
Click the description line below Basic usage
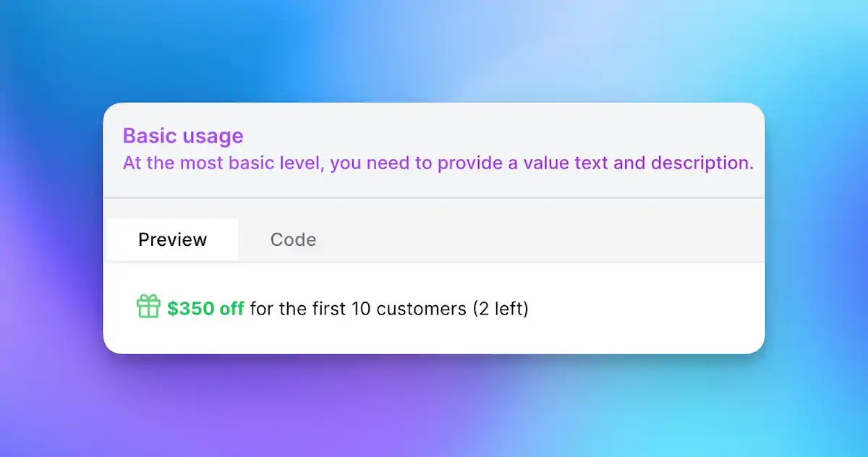[438, 163]
